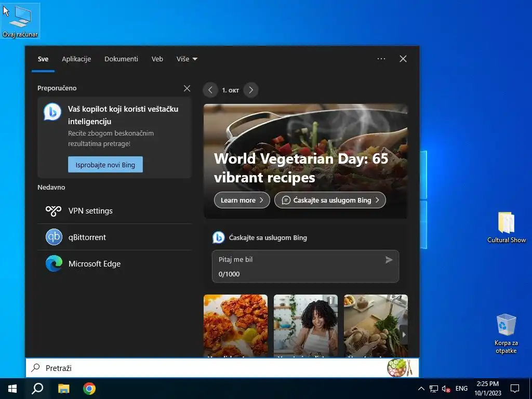Screen dimensions: 532x399
Task: Select the Cultural Show folder on the desktop
Action: [507, 228]
